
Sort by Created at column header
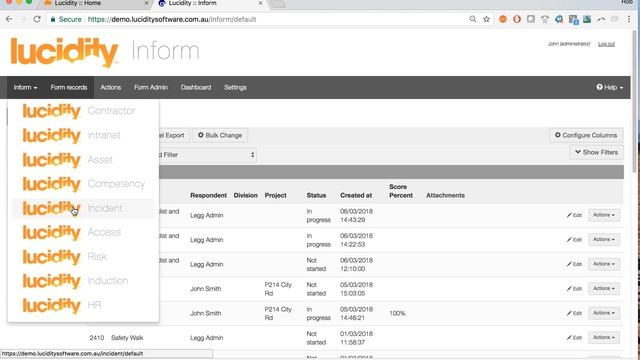[356, 196]
